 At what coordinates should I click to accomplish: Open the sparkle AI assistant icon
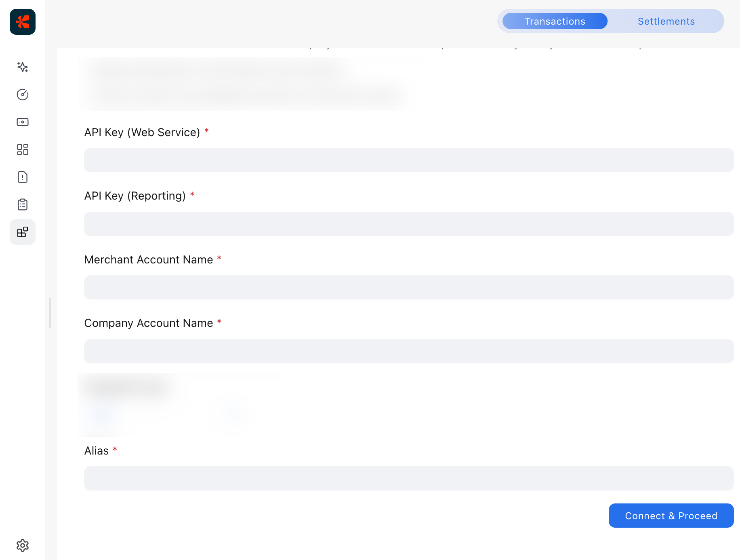click(x=23, y=67)
